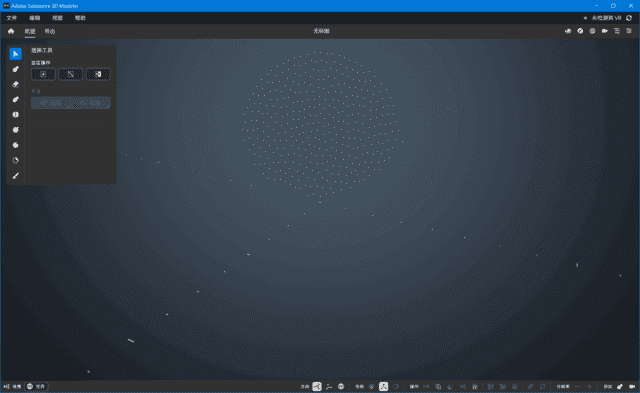
Task: Activate the Split tool icon
Action: [16, 115]
